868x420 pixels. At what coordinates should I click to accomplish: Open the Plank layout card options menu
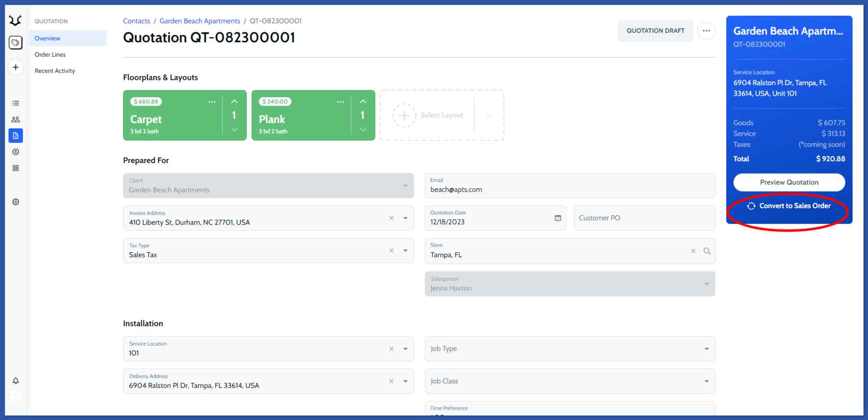tap(340, 102)
